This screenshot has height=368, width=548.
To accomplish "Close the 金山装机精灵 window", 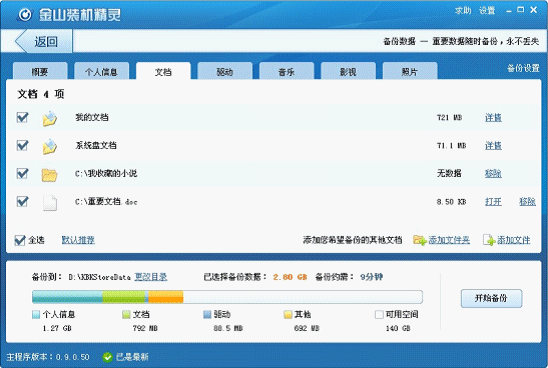I will pyautogui.click(x=534, y=10).
